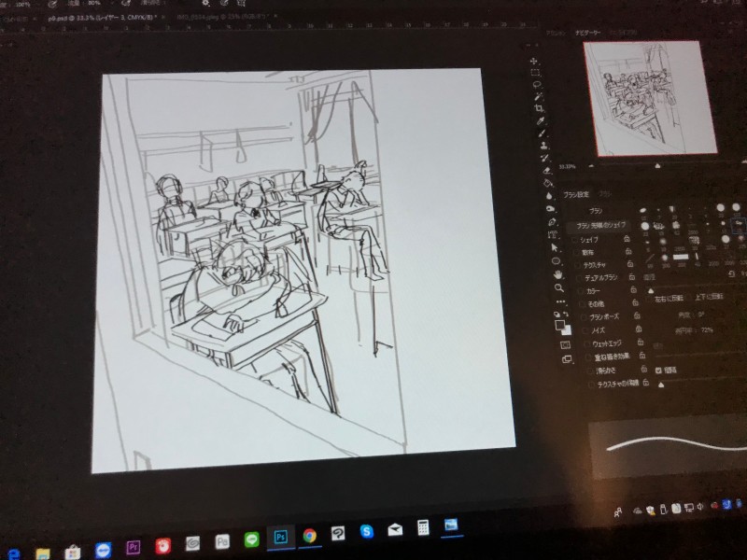Enable the テクスチャ (Texture) checkbox

(x=578, y=266)
